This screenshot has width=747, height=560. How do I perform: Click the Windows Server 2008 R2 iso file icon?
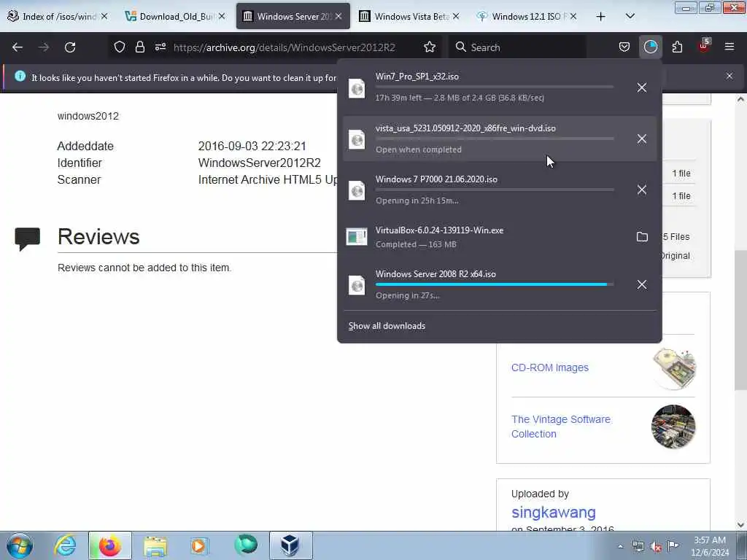(357, 285)
